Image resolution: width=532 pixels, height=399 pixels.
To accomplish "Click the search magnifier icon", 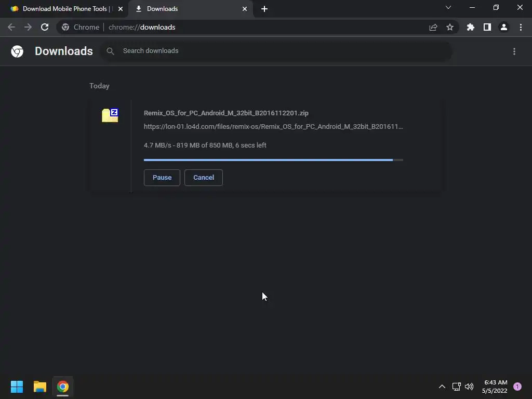I will click(110, 51).
